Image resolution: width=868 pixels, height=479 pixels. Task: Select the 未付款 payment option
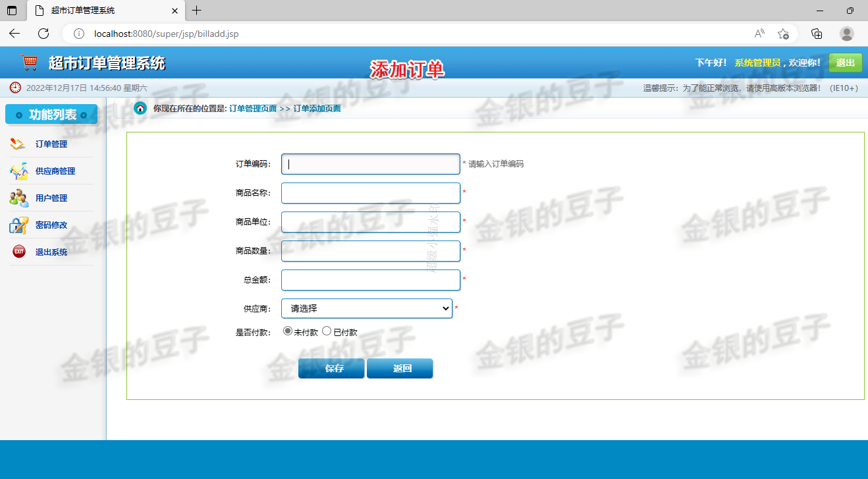pyautogui.click(x=287, y=331)
